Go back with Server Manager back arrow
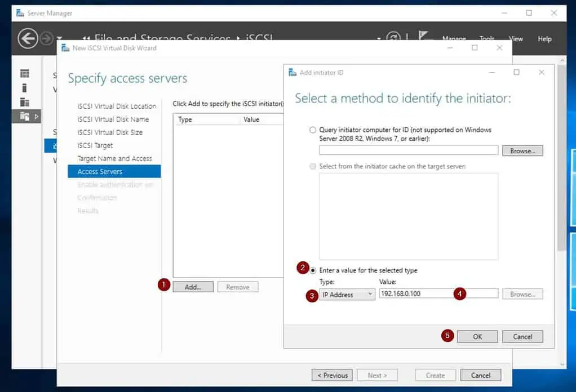Image resolution: width=576 pixels, height=392 pixels. (x=28, y=38)
